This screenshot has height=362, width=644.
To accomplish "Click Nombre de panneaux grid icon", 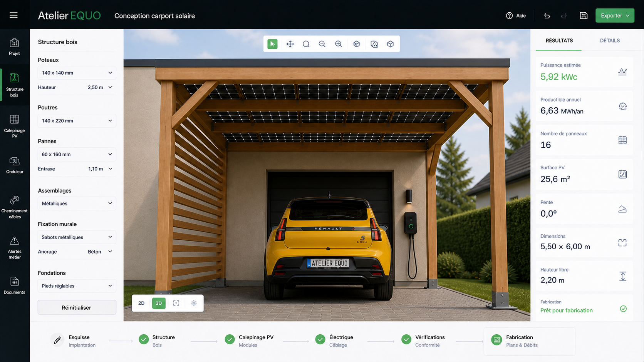I will [x=622, y=140].
